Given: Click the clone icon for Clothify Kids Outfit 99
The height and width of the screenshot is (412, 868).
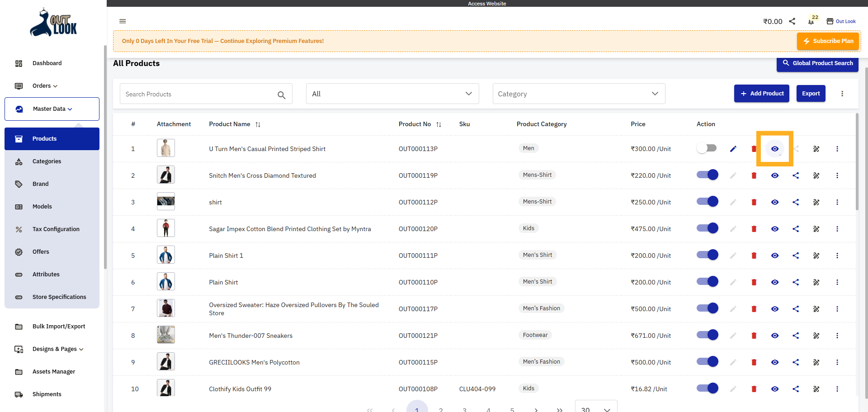Looking at the screenshot, I should point(816,388).
